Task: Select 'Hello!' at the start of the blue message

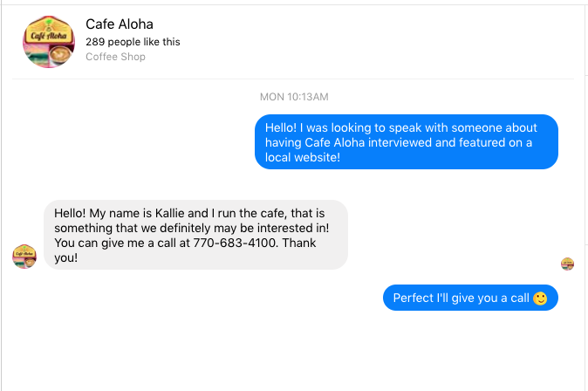Action: [x=281, y=127]
